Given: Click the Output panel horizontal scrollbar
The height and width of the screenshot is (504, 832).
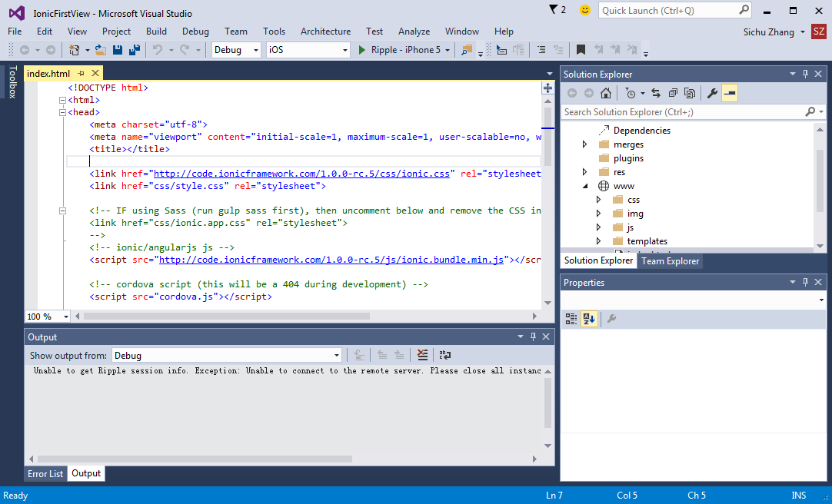Looking at the screenshot, I should [195, 459].
